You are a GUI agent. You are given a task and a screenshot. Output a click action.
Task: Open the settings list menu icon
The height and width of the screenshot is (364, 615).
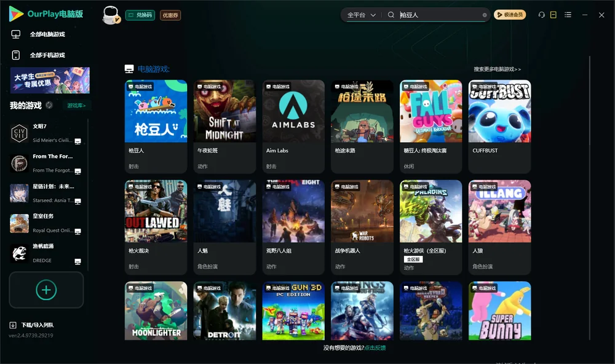pyautogui.click(x=568, y=15)
